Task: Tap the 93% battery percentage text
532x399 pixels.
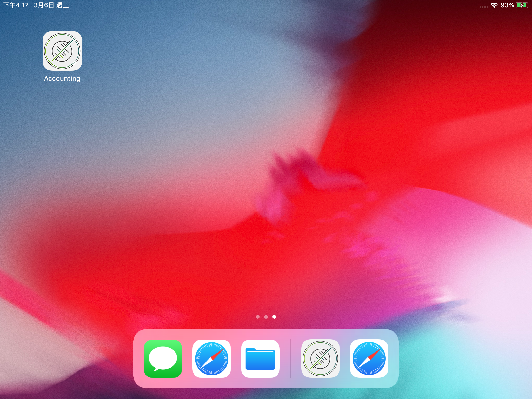Action: point(507,5)
